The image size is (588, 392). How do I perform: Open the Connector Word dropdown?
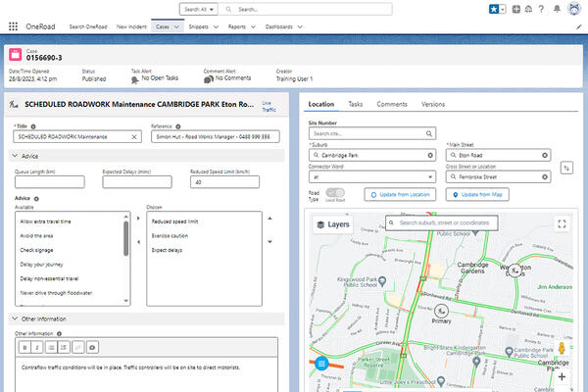[x=371, y=176]
